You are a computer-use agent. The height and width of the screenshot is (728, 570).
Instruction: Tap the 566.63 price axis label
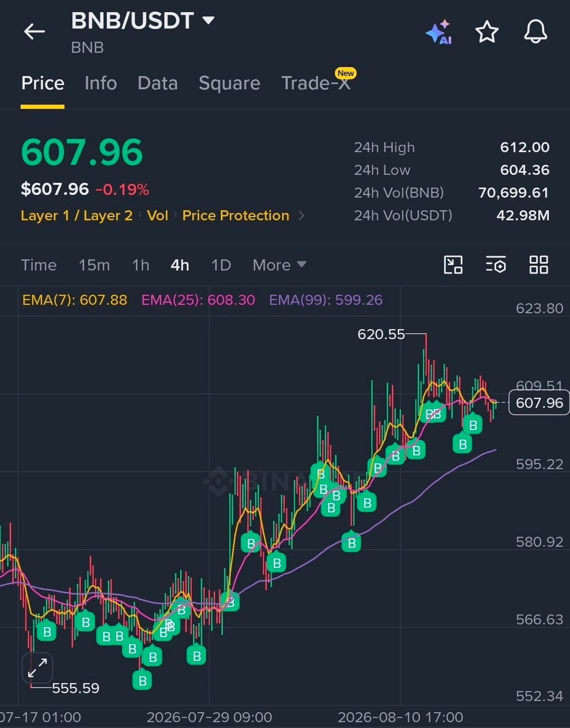(x=539, y=619)
